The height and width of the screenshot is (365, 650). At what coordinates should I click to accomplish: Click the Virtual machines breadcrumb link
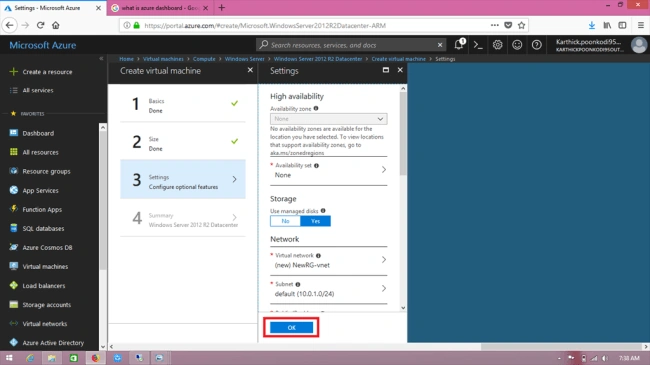(x=163, y=59)
